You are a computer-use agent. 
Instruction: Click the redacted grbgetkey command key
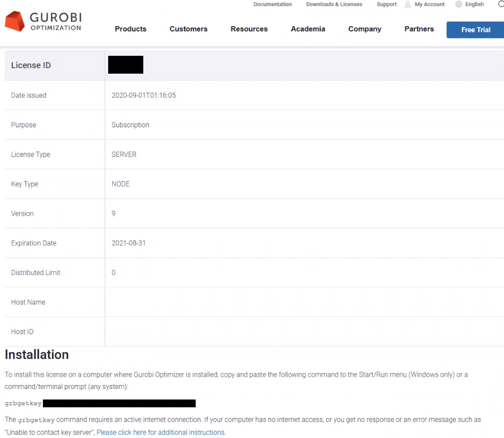119,403
